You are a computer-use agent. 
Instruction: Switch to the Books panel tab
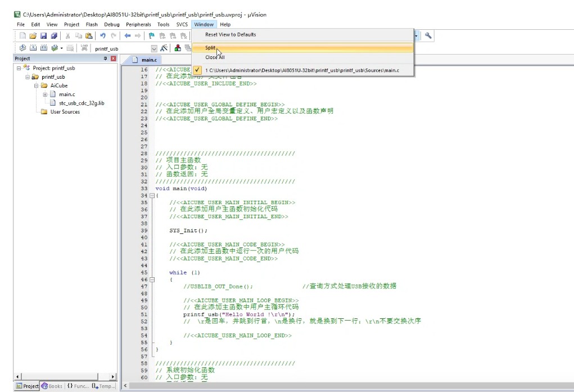(53, 386)
